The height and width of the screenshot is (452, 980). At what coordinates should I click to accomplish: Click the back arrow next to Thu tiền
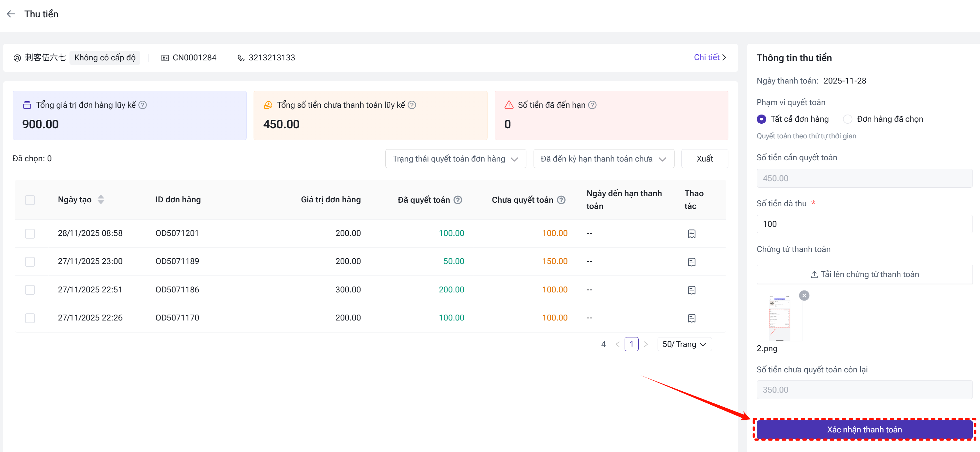coord(11,14)
